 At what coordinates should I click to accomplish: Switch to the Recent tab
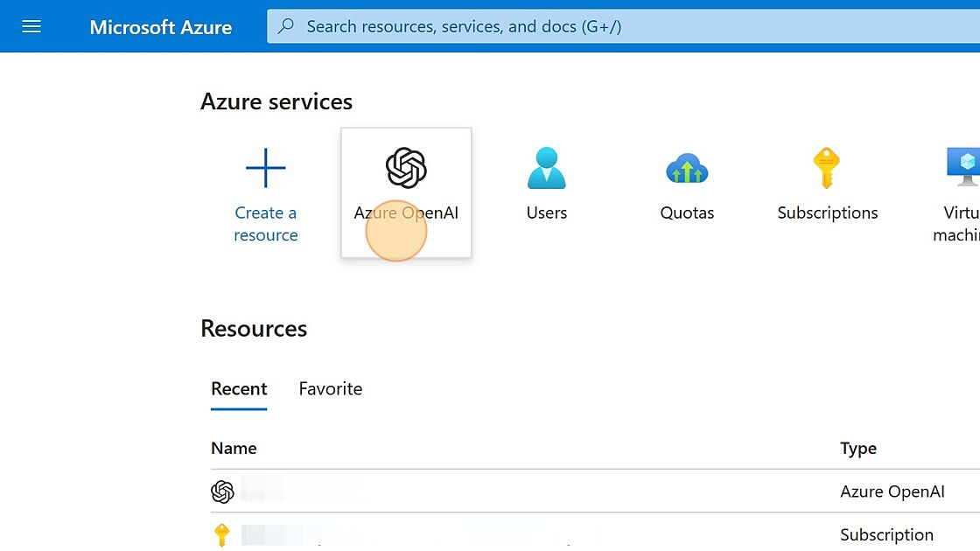point(239,389)
